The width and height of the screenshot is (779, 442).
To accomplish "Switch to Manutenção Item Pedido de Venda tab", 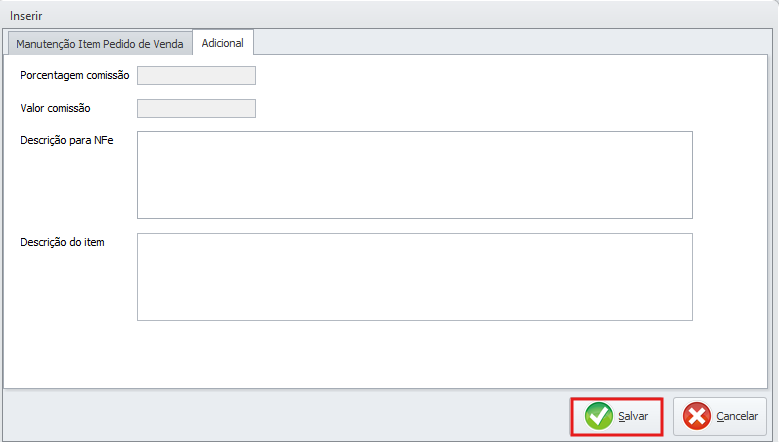I will (x=99, y=44).
